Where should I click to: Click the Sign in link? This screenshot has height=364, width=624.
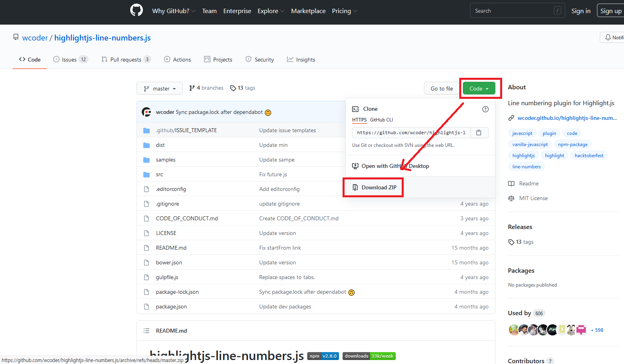point(581,11)
